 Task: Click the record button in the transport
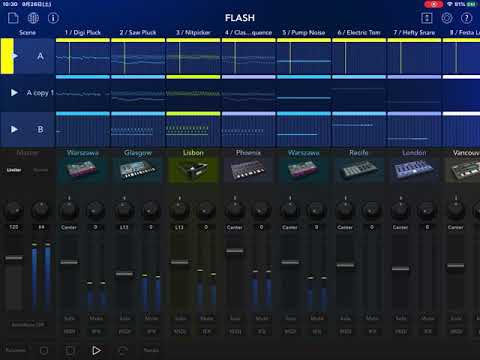[x=44, y=350]
